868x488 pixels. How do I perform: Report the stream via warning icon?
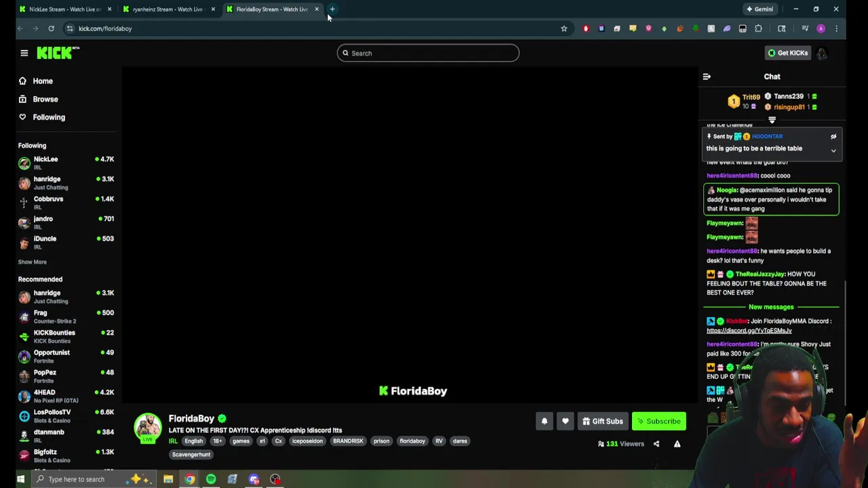pos(677,444)
